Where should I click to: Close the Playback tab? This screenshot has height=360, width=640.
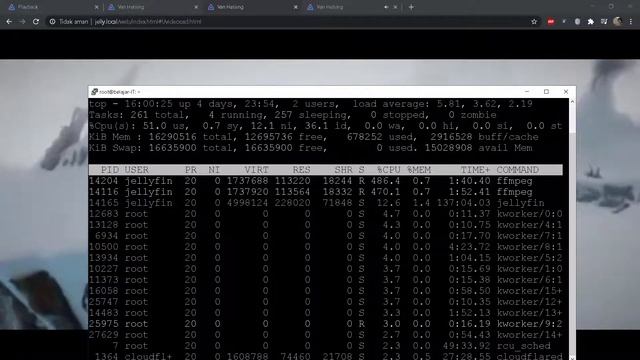(96, 7)
